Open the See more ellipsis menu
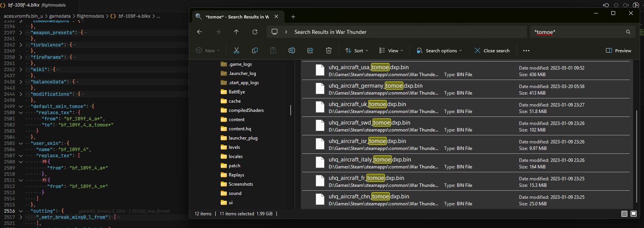This screenshot has height=228, width=644. coord(526,50)
